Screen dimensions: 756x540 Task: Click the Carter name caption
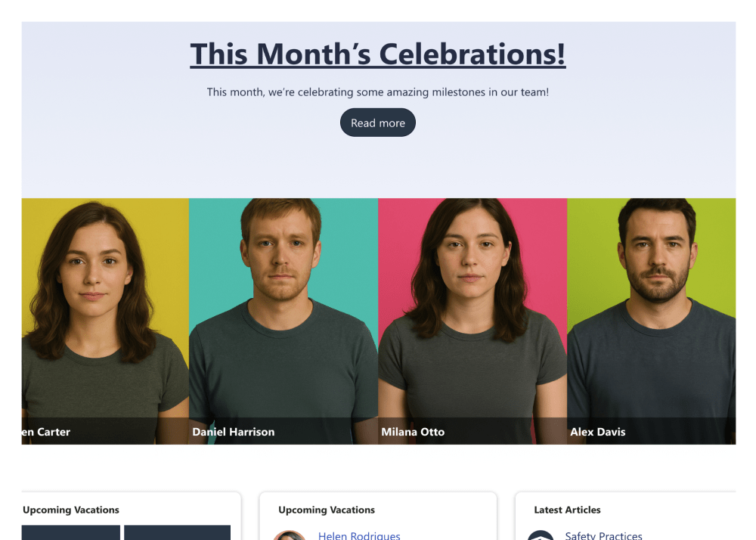point(46,432)
